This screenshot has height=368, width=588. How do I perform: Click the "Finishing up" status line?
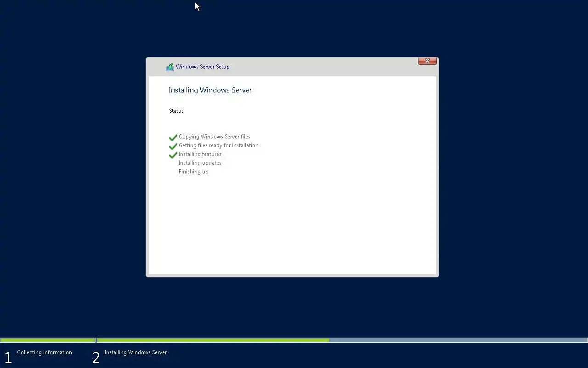(193, 172)
